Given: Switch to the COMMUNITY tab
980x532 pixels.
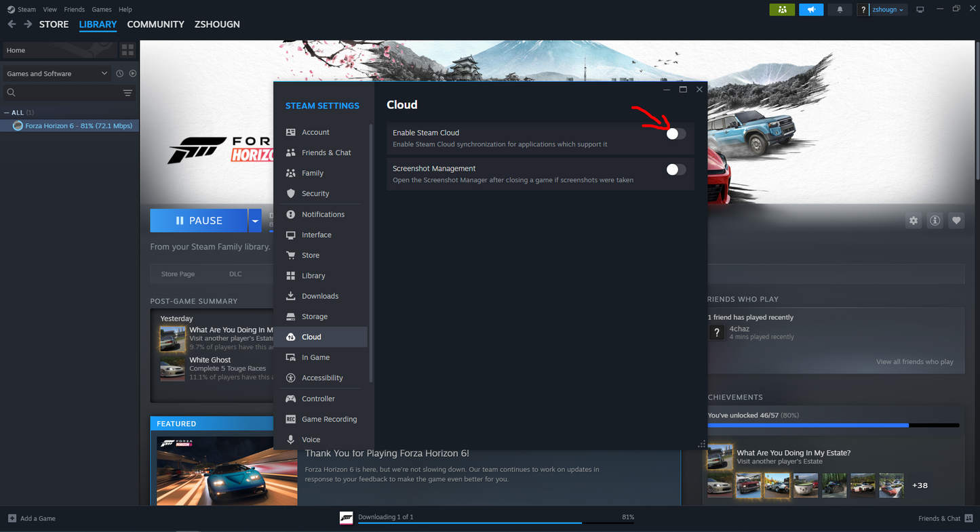Looking at the screenshot, I should tap(155, 24).
